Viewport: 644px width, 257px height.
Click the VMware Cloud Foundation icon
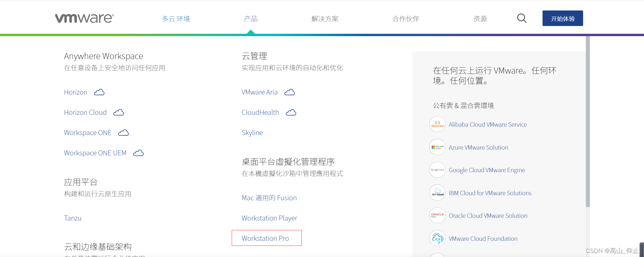pos(437,238)
